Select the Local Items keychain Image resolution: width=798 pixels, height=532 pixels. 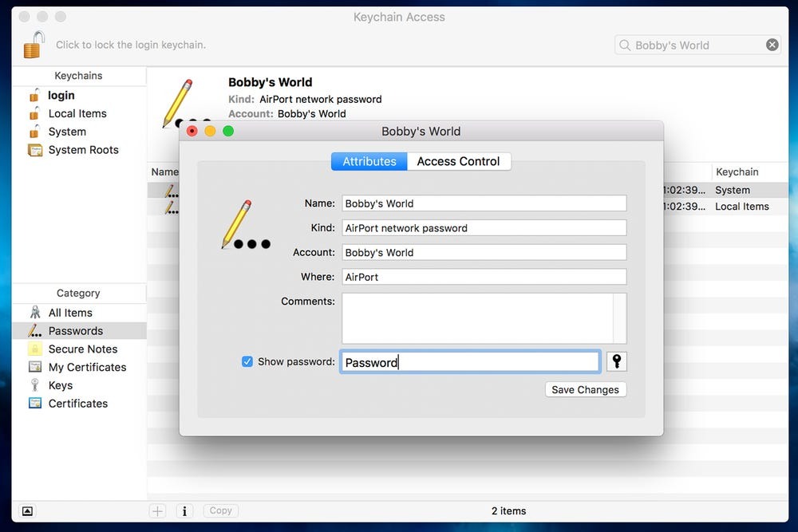[79, 113]
